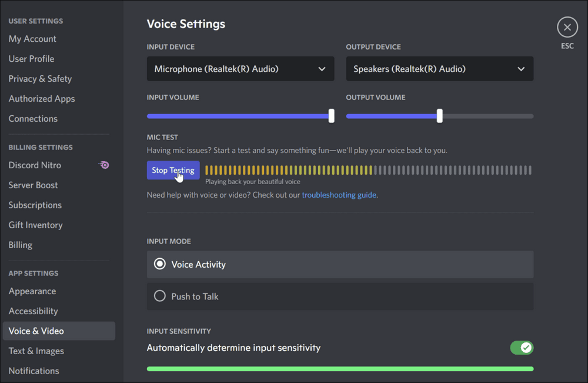This screenshot has width=588, height=383.
Task: Click the input sensitivity green bar
Action: point(340,369)
